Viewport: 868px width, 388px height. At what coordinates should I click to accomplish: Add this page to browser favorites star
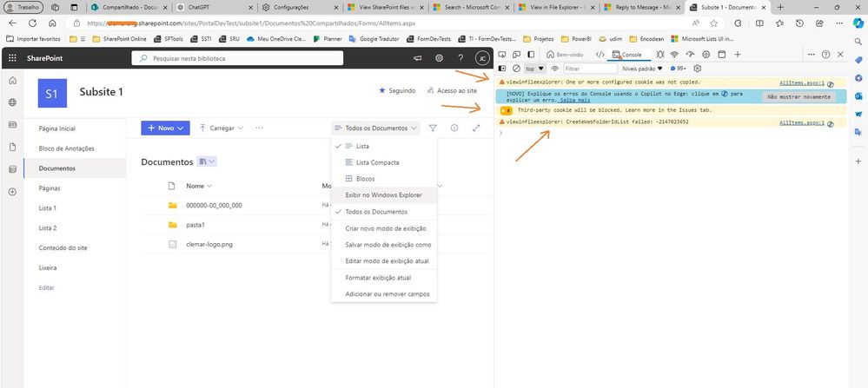coord(713,23)
